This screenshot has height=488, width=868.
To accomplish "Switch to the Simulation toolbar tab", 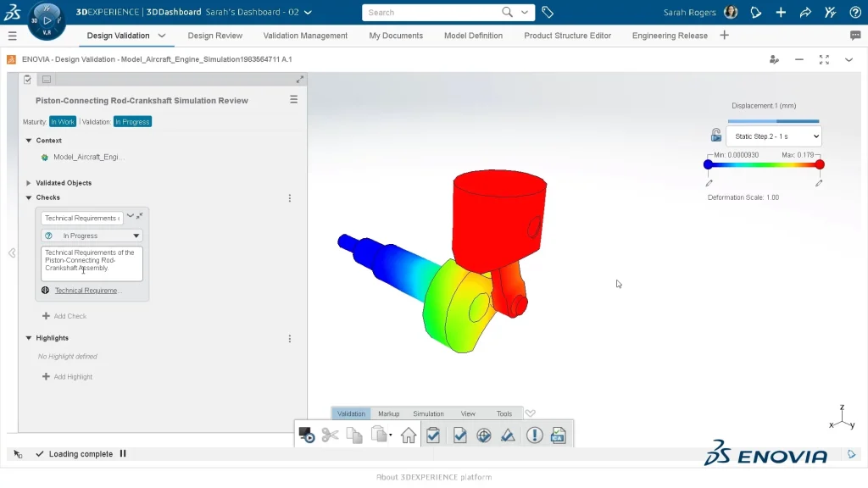I will click(x=428, y=413).
